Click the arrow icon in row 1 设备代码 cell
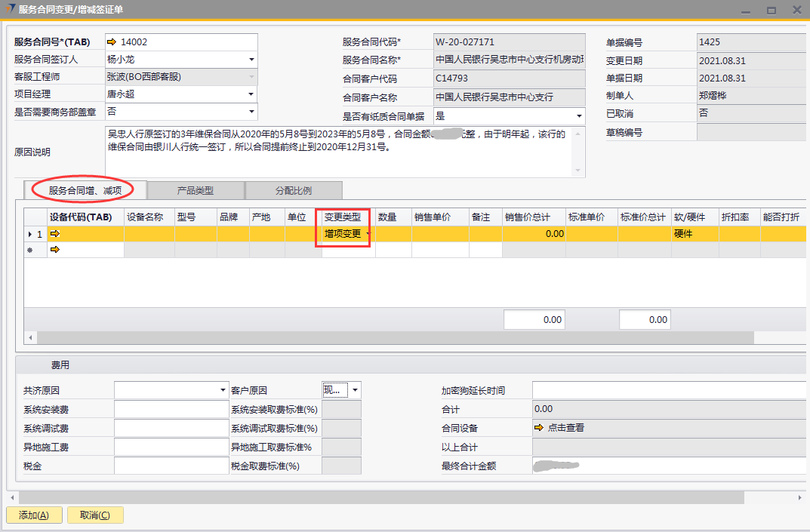This screenshot has height=532, width=810. (x=54, y=234)
